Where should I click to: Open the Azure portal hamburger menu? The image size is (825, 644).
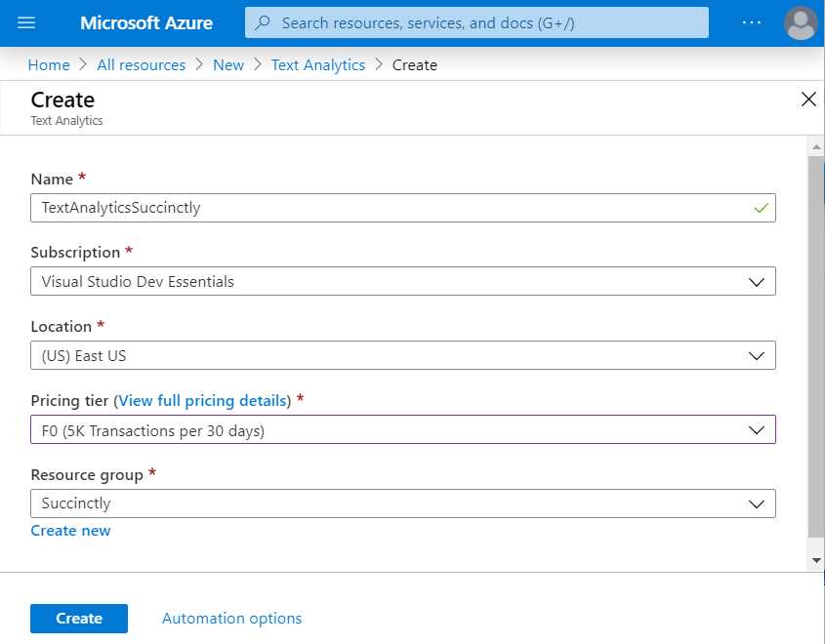point(26,22)
